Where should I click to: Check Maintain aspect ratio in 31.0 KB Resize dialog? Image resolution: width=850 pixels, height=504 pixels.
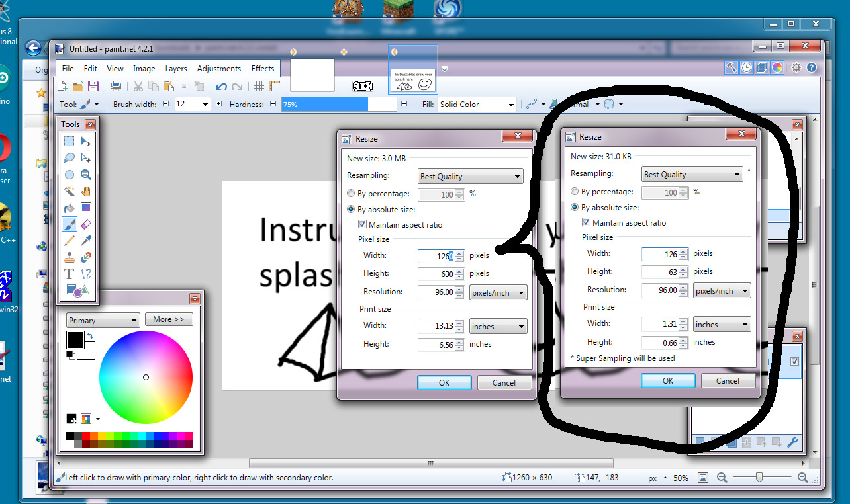586,223
